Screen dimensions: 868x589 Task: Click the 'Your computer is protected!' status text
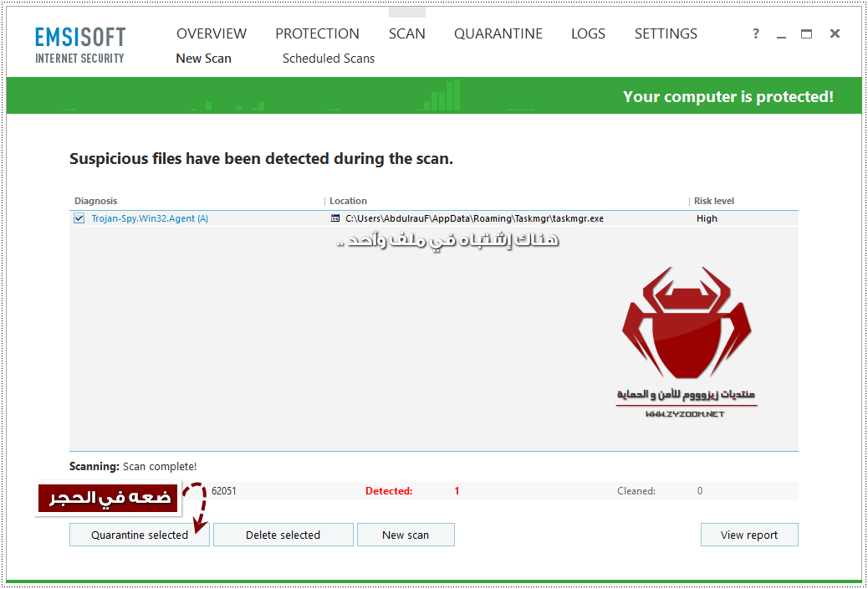[728, 96]
